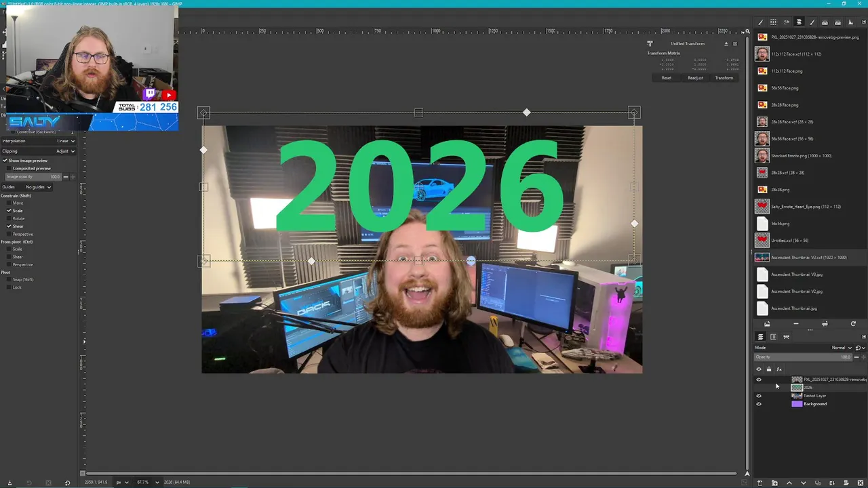
Task: Click reset tool options icon
Action: coord(67,483)
